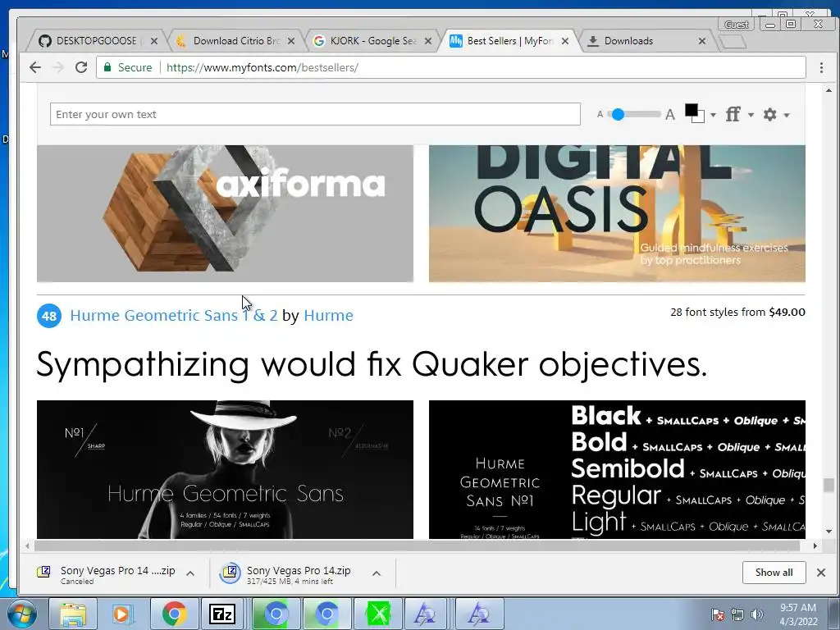The image size is (840, 630).
Task: Select the Best Sellers MyFonts tab
Action: point(509,41)
